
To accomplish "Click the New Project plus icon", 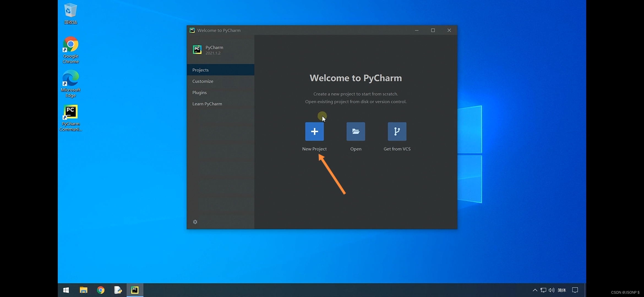I will pyautogui.click(x=314, y=131).
